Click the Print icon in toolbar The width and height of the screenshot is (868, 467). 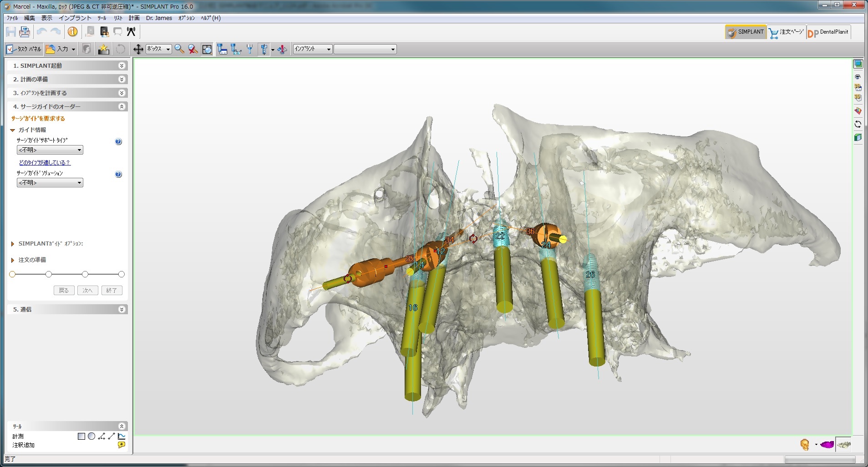(25, 32)
